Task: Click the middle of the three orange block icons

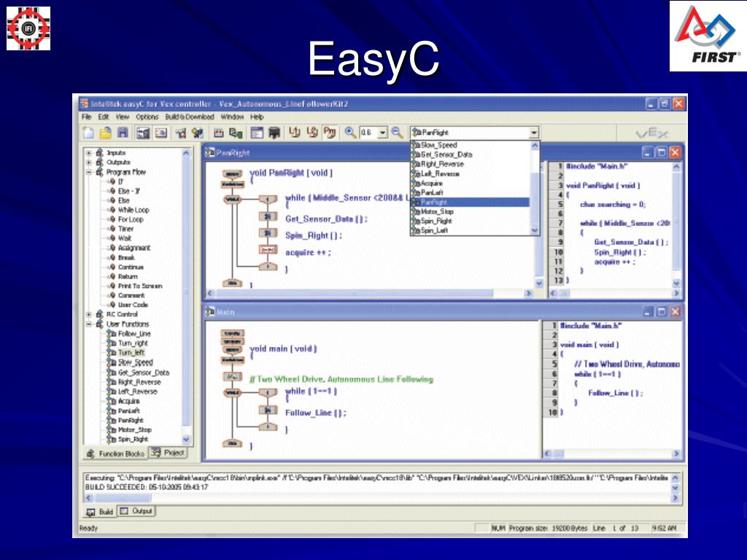Action: click(x=312, y=133)
